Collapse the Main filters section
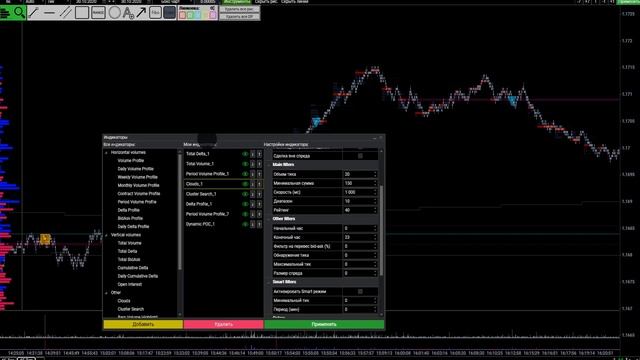640x360 pixels. point(269,165)
